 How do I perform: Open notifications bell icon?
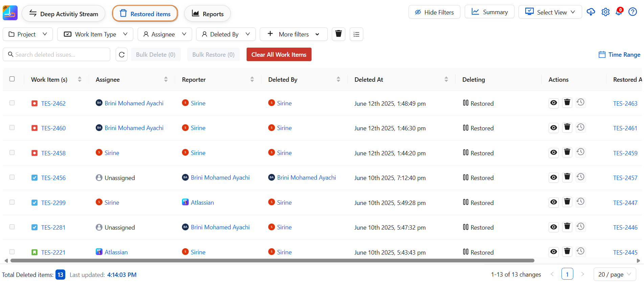point(619,12)
